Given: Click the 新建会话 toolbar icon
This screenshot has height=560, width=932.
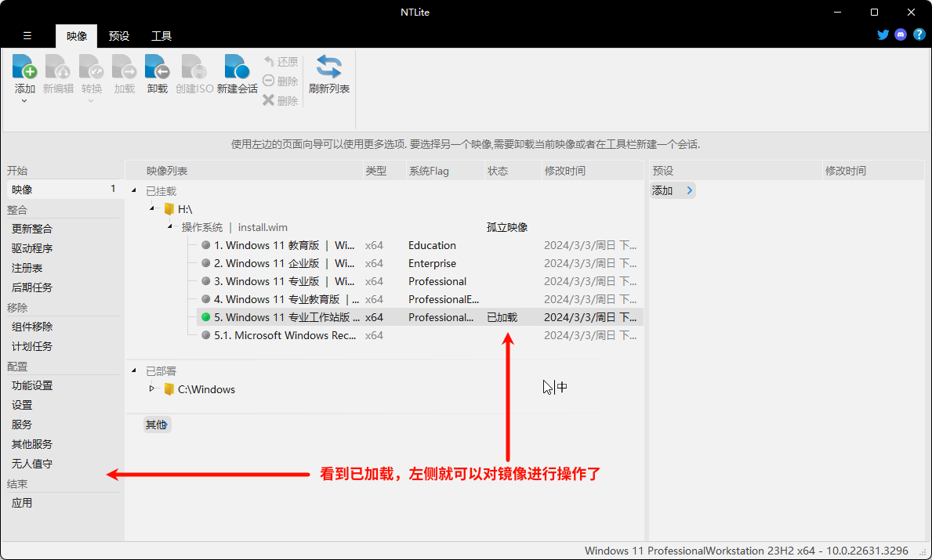Looking at the screenshot, I should click(x=238, y=67).
